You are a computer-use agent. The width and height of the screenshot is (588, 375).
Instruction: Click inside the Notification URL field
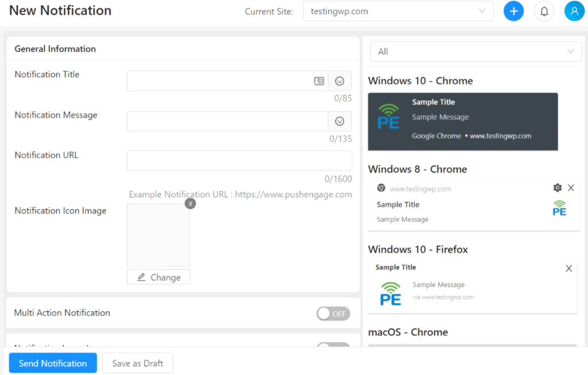coord(239,160)
